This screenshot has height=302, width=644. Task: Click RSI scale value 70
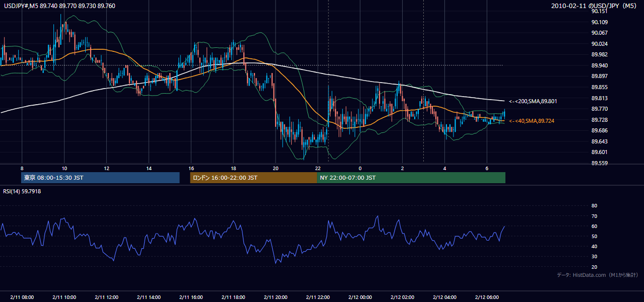594,216
